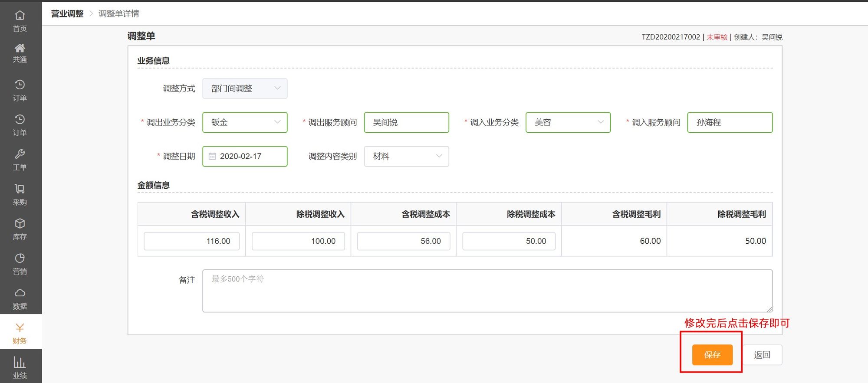This screenshot has width=868, height=383.
Task: Open the 业绩 bar chart sidebar icon
Action: click(20, 368)
